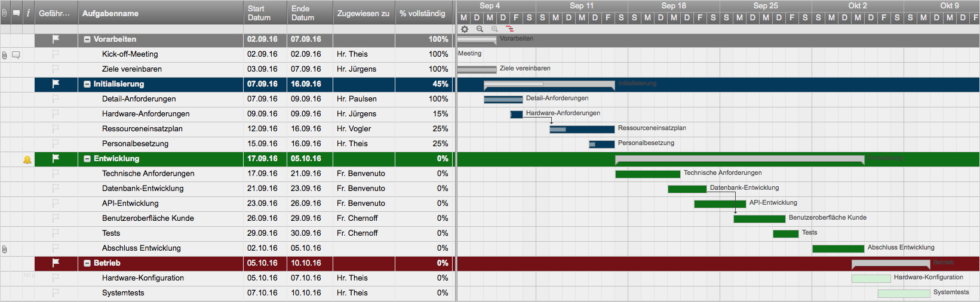Click the reminder bell on Entwicklung row
This screenshot has height=302, width=980.
tap(27, 159)
